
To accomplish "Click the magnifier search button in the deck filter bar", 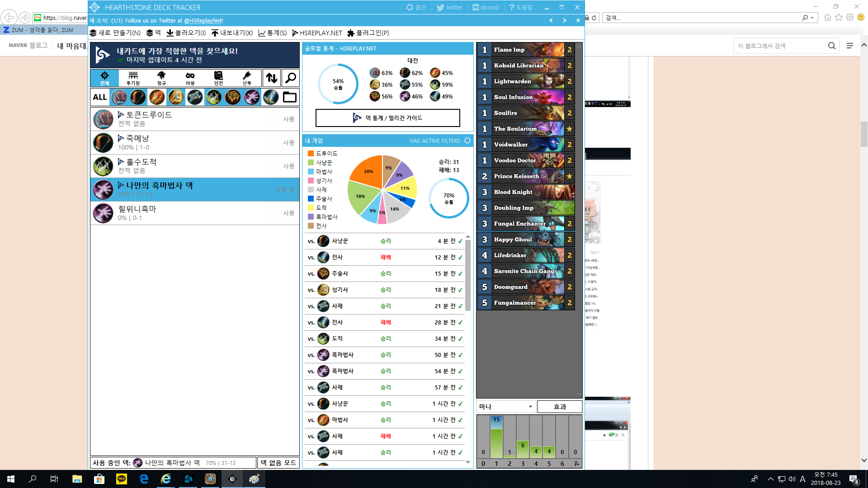I will coord(291,78).
